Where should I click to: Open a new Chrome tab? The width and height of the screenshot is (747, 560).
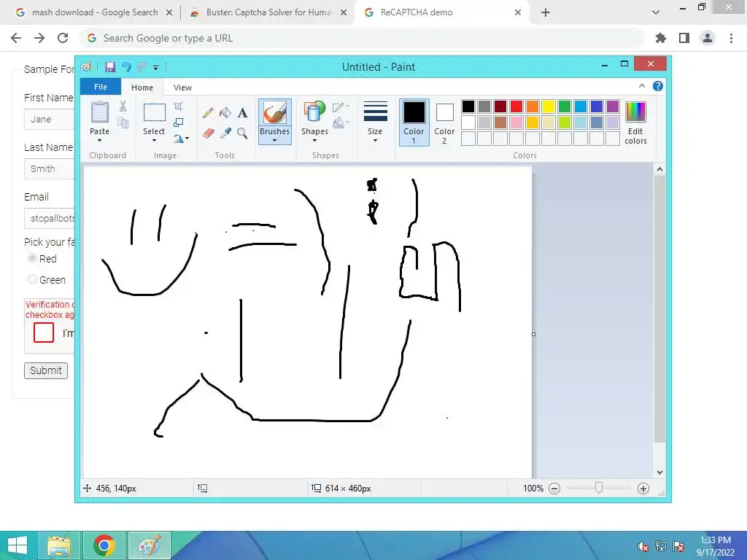[546, 12]
